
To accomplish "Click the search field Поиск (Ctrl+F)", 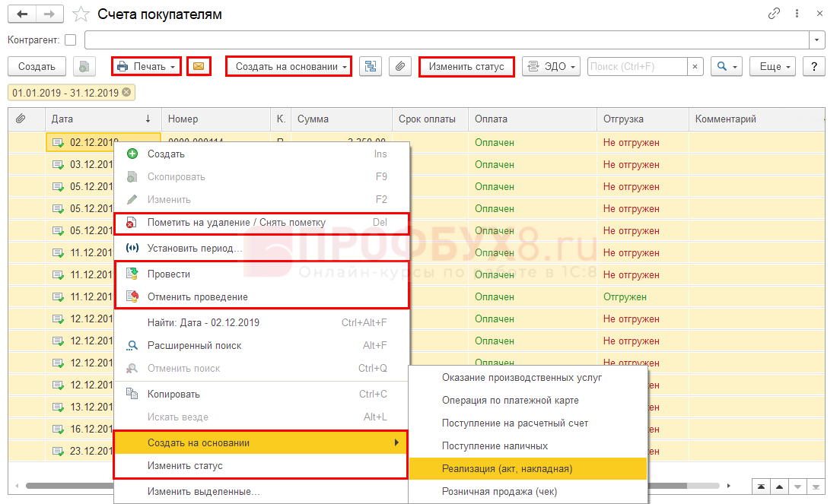I will [x=638, y=67].
